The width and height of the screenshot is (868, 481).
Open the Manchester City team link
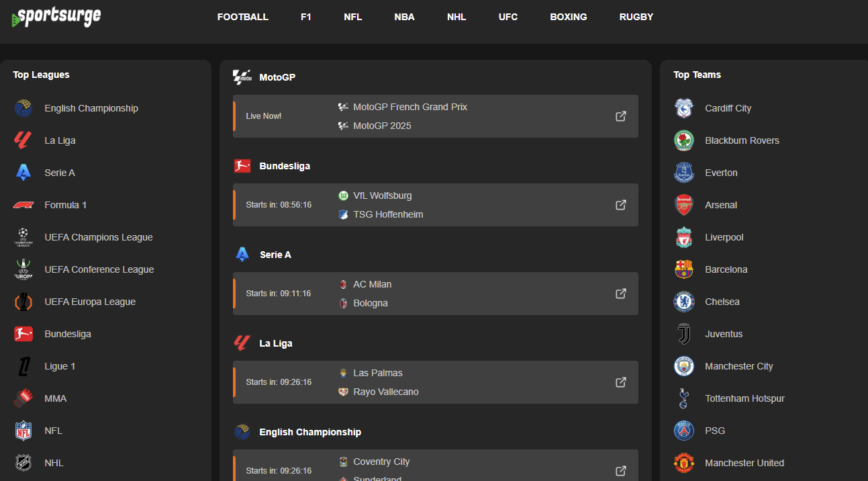coord(739,366)
